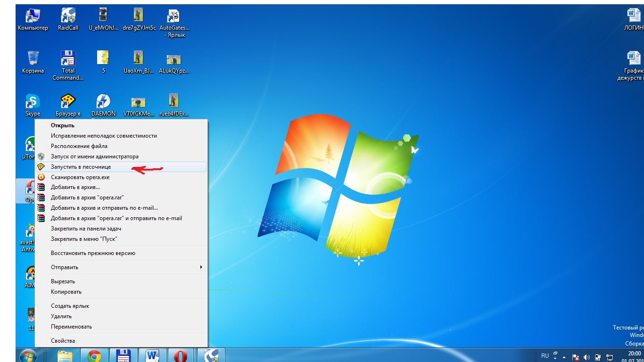Select the AIMP desktop shortcut
The width and height of the screenshot is (644, 362).
click(x=29, y=277)
